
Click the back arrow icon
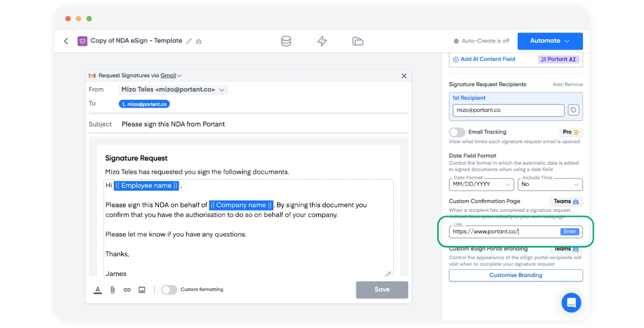[66, 41]
